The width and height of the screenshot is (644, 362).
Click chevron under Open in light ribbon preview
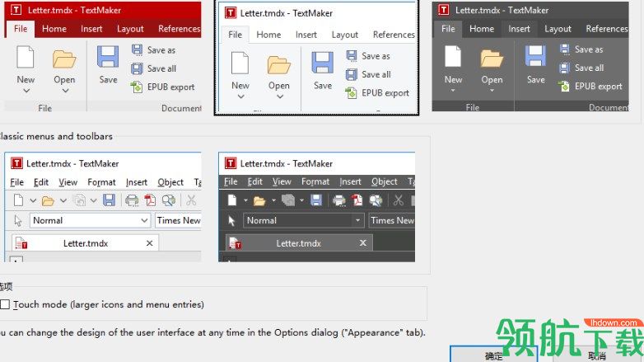(280, 96)
